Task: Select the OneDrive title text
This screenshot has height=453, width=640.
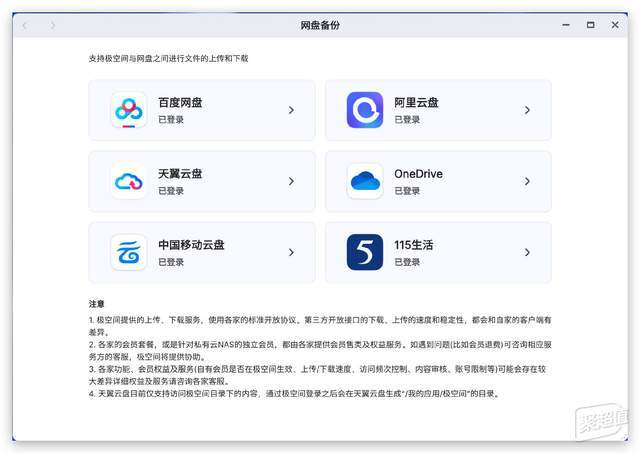Action: pyautogui.click(x=418, y=174)
